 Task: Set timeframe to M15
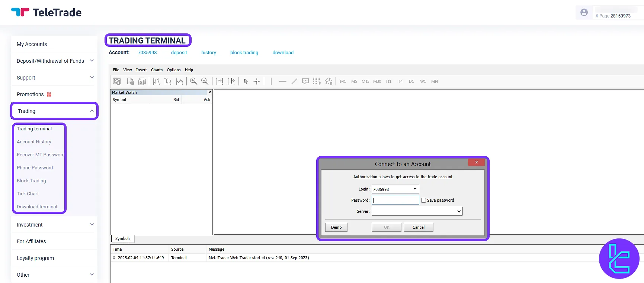[365, 81]
